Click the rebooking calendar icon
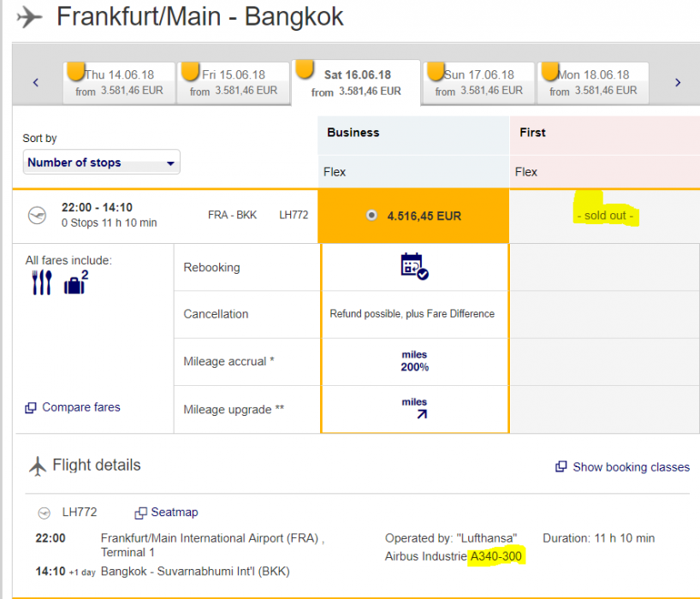700x599 pixels. coord(414,266)
